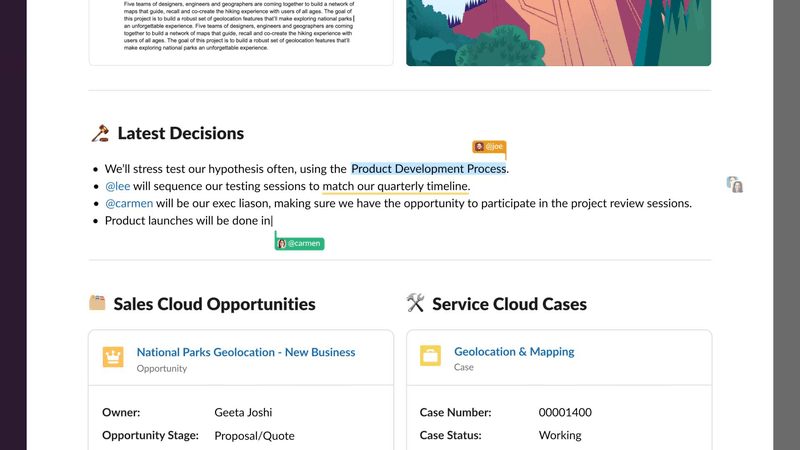Click the @carmen mention in the third bullet
This screenshot has width=800, height=450.
click(129, 203)
